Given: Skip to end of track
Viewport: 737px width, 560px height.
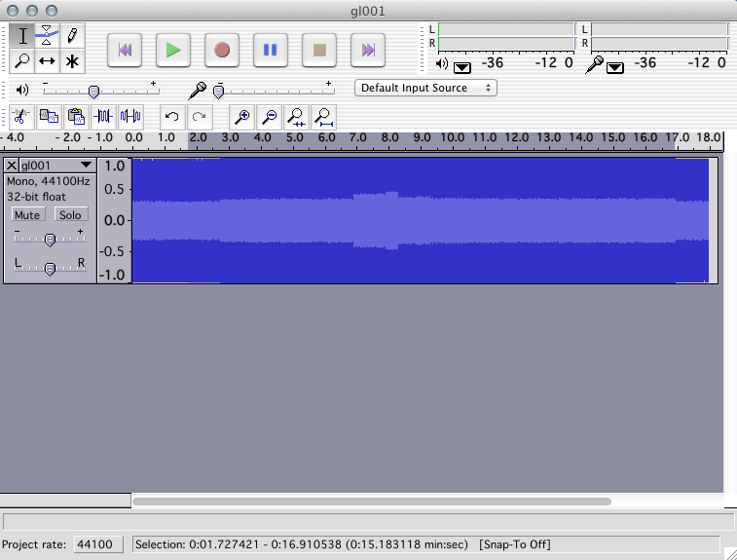Looking at the screenshot, I should point(368,50).
